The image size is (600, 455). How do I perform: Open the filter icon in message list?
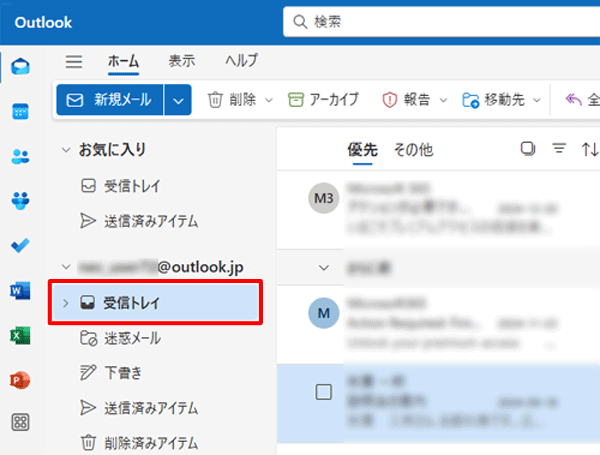(559, 148)
